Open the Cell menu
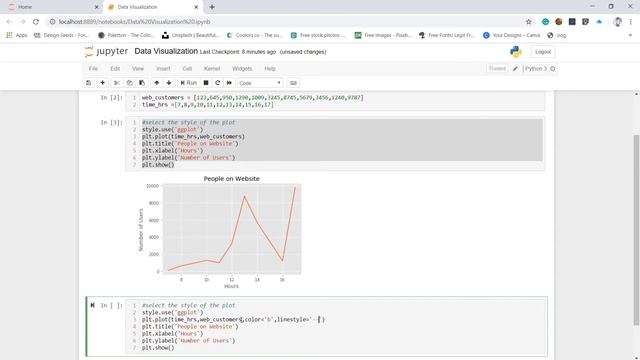Image resolution: width=640 pixels, height=360 pixels. pos(187,69)
